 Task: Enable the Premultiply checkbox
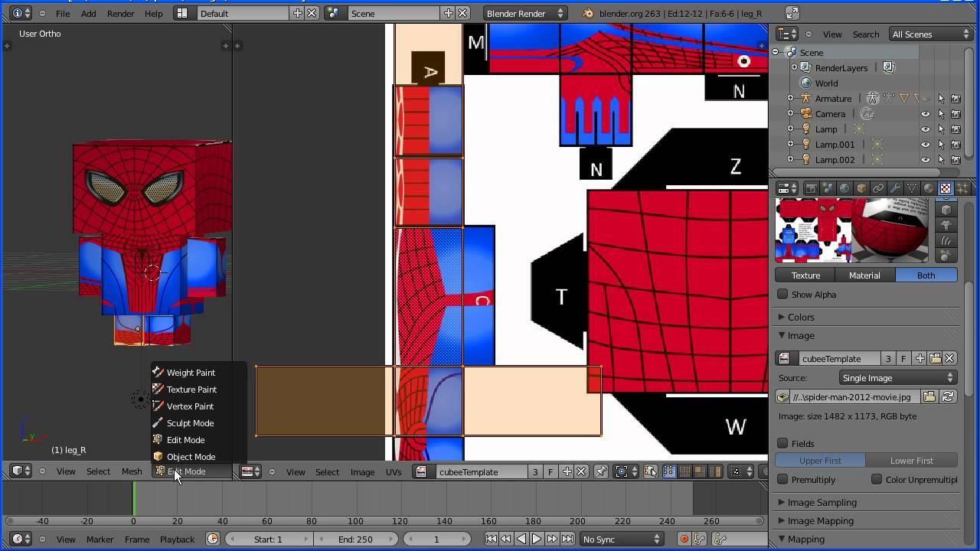tap(782, 480)
